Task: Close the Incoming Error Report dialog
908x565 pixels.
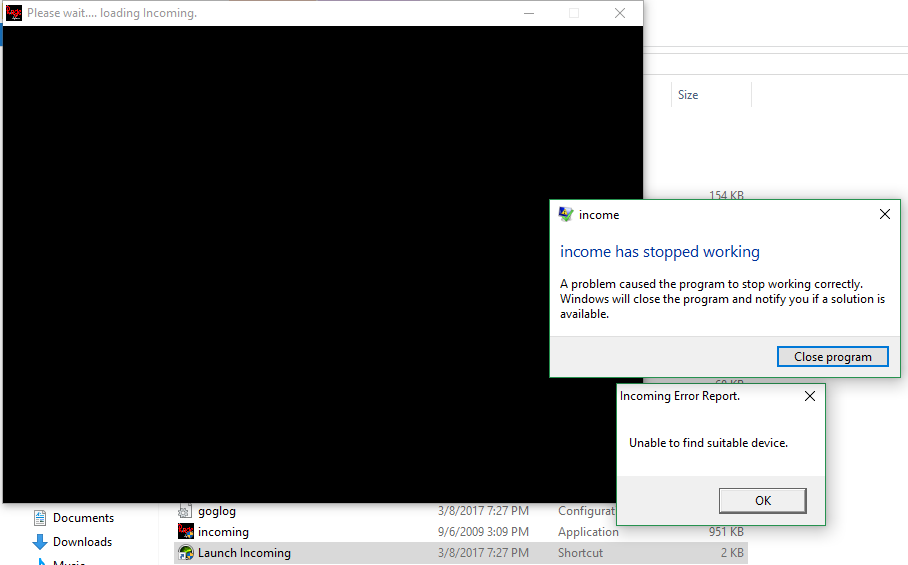Action: click(810, 396)
